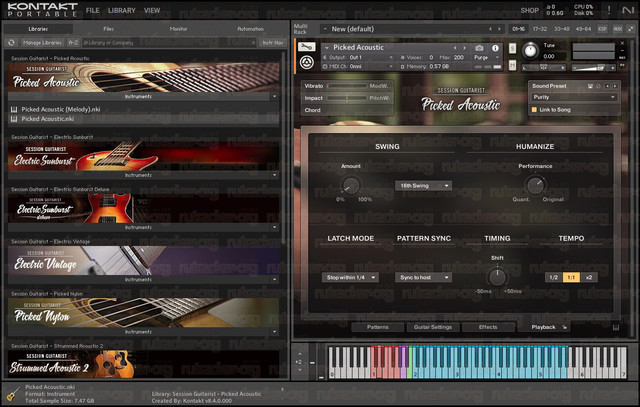This screenshot has width=640, height=407.
Task: Open the instrument info icon
Action: click(x=495, y=48)
